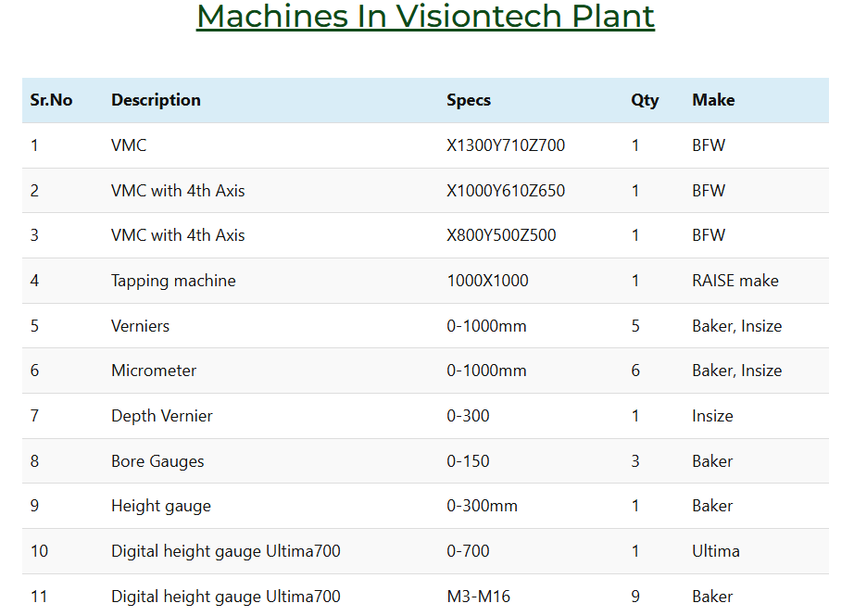Click the Verniers description in row 5
854x616 pixels.
click(x=140, y=326)
